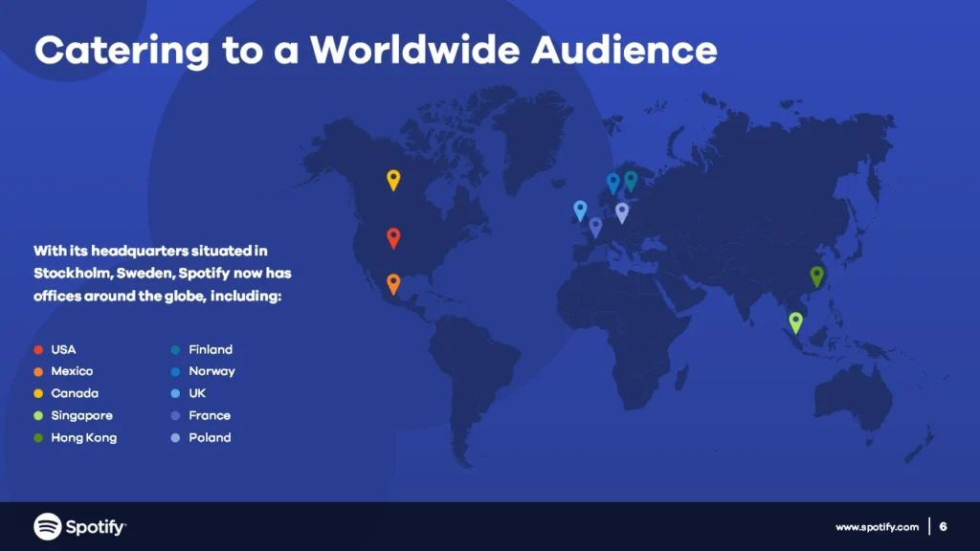Click the 'Hong Kong' legend label
The height and width of the screenshot is (551, 980).
click(84, 437)
